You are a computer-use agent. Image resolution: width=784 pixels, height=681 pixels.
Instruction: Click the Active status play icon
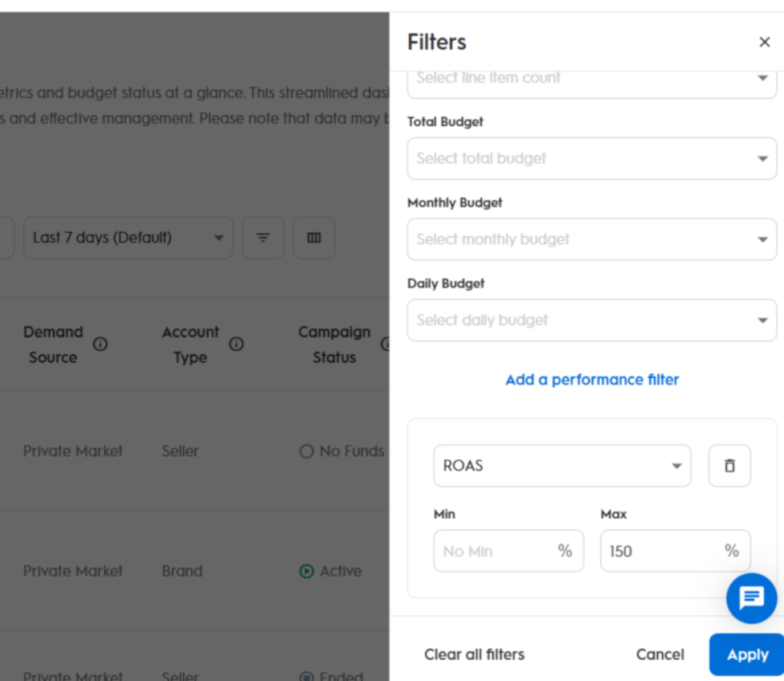(x=306, y=572)
